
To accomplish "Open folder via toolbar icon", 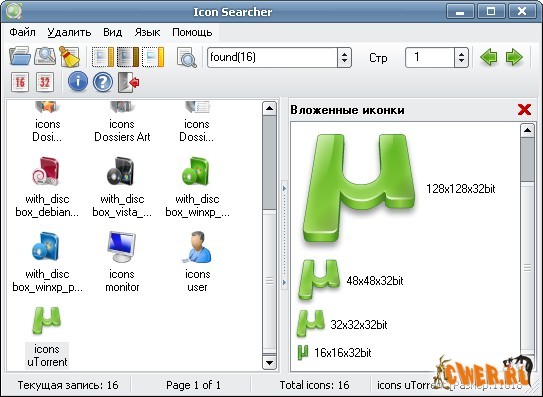I will coord(20,56).
